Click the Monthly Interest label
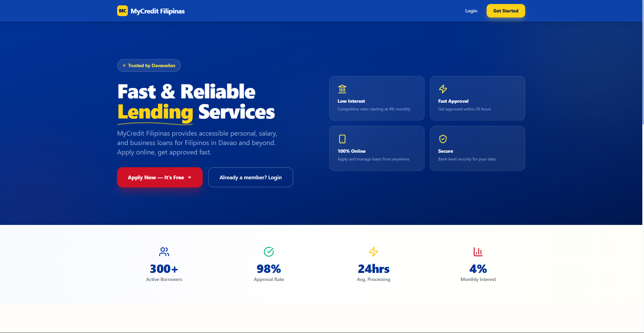The image size is (644, 333). tap(478, 279)
